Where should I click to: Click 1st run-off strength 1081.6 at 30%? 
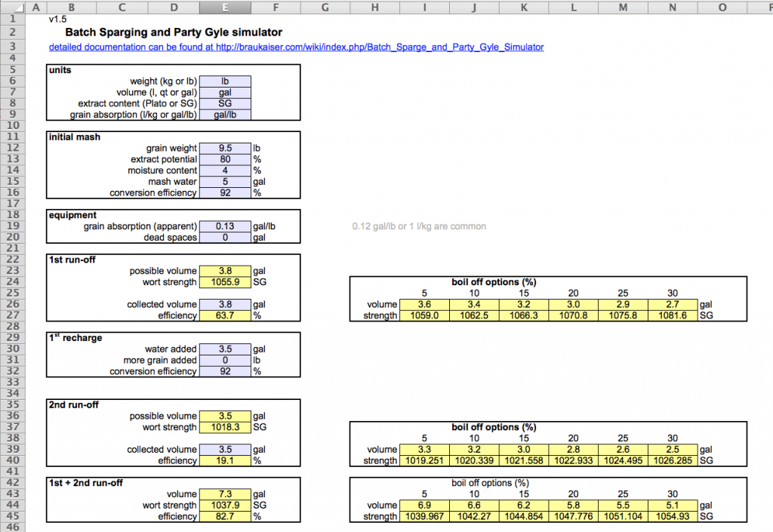[673, 315]
